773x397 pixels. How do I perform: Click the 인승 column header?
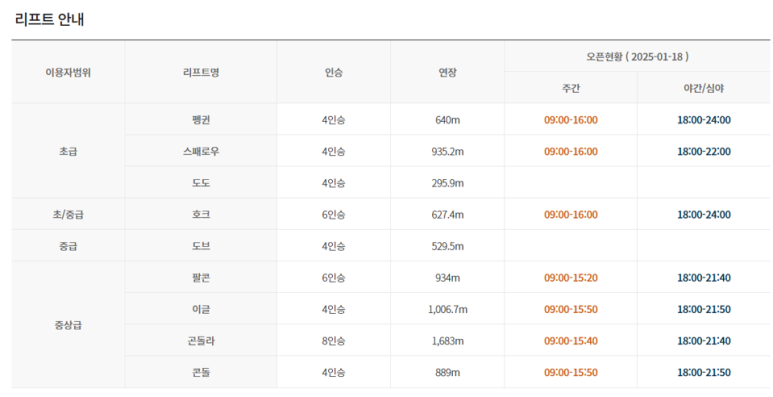coord(333,72)
